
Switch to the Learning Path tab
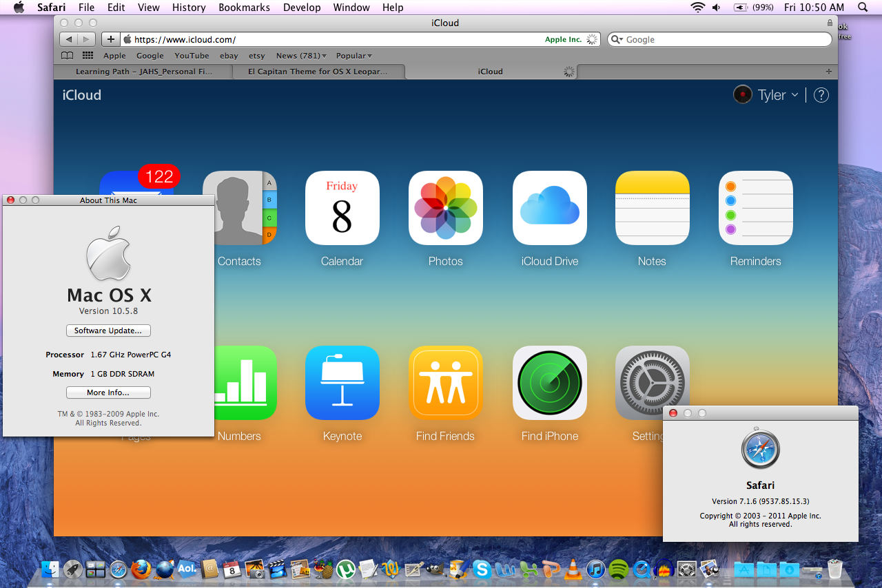coord(143,71)
